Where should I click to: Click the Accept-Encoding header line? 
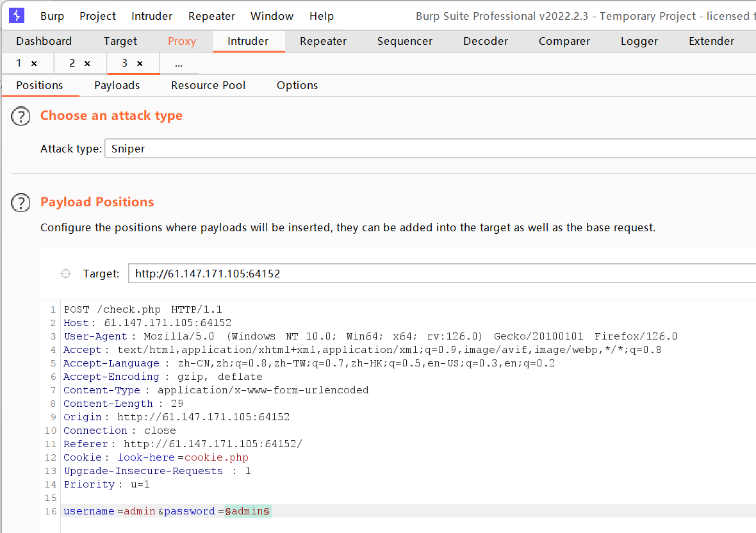(163, 377)
